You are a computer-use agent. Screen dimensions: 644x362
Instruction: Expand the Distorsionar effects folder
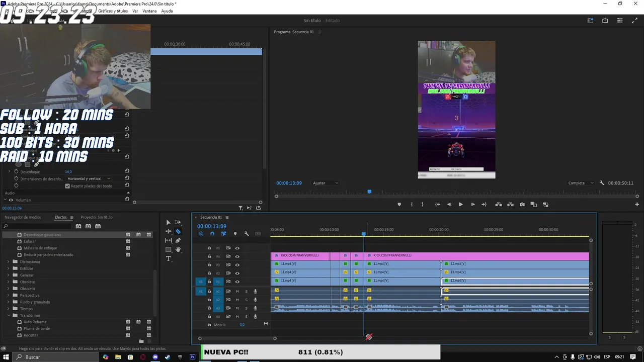(x=8, y=262)
